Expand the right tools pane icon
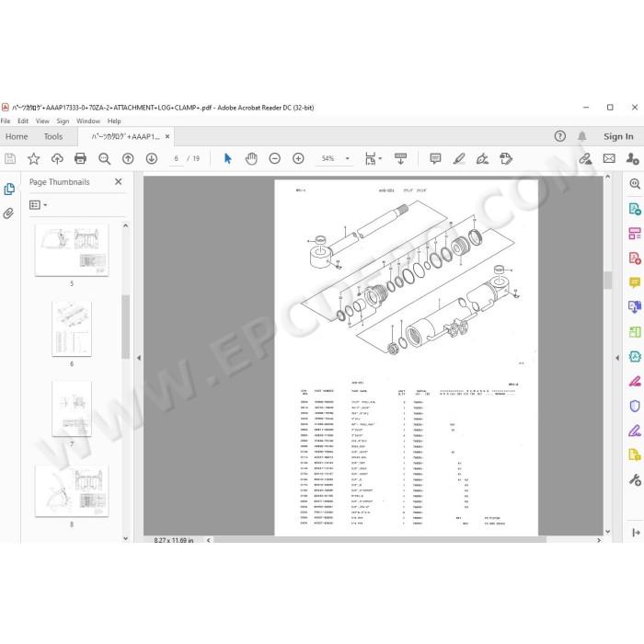Image resolution: width=644 pixels, height=644 pixels. pyautogui.click(x=636, y=533)
